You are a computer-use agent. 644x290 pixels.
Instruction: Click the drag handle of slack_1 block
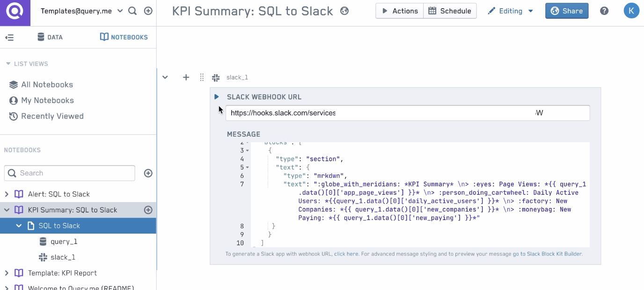coord(202,77)
